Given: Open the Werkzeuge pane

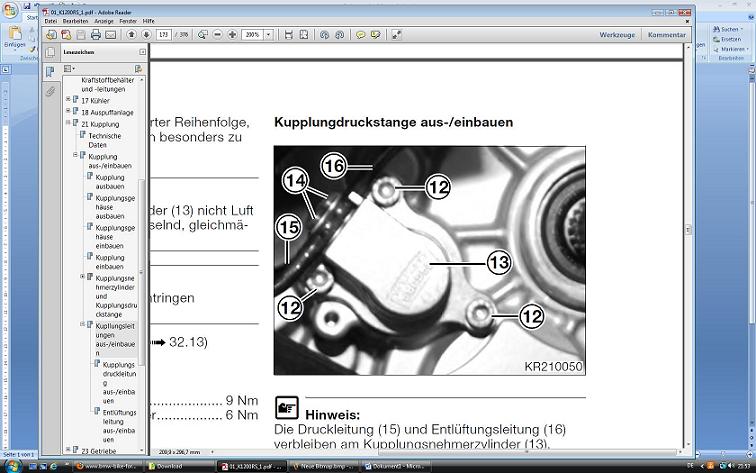Looking at the screenshot, I should point(617,35).
